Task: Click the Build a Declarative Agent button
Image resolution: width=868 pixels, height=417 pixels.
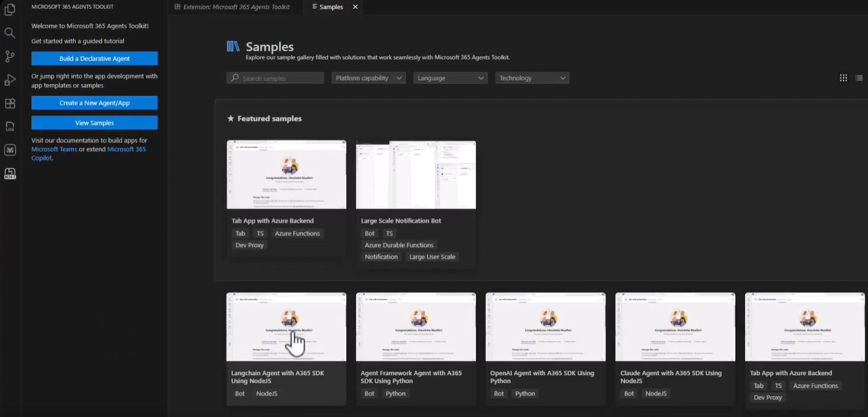Action: pyautogui.click(x=94, y=59)
